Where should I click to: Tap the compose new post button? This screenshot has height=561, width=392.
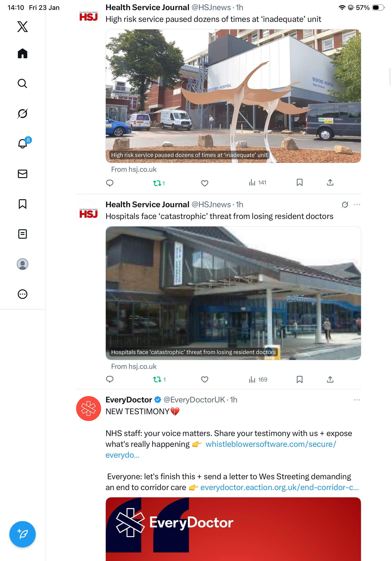(23, 534)
